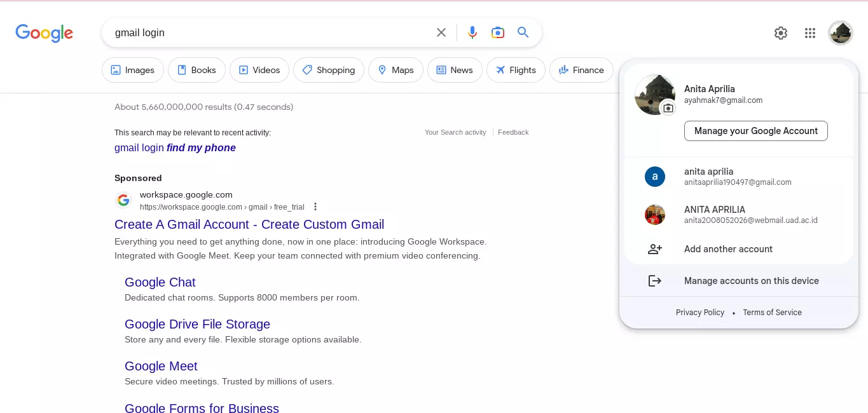Click the Google logo
This screenshot has height=413, width=868.
[45, 33]
